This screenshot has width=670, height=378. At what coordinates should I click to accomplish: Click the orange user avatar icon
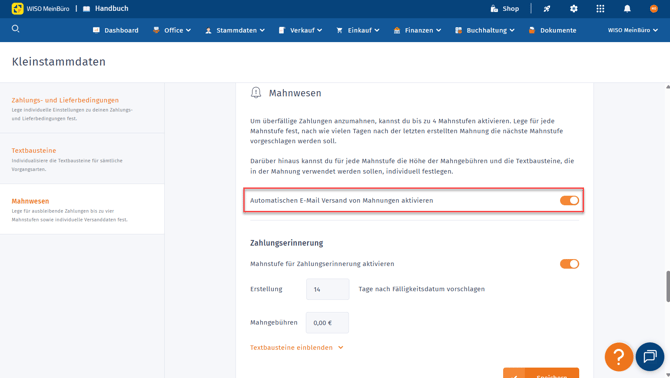click(x=654, y=9)
